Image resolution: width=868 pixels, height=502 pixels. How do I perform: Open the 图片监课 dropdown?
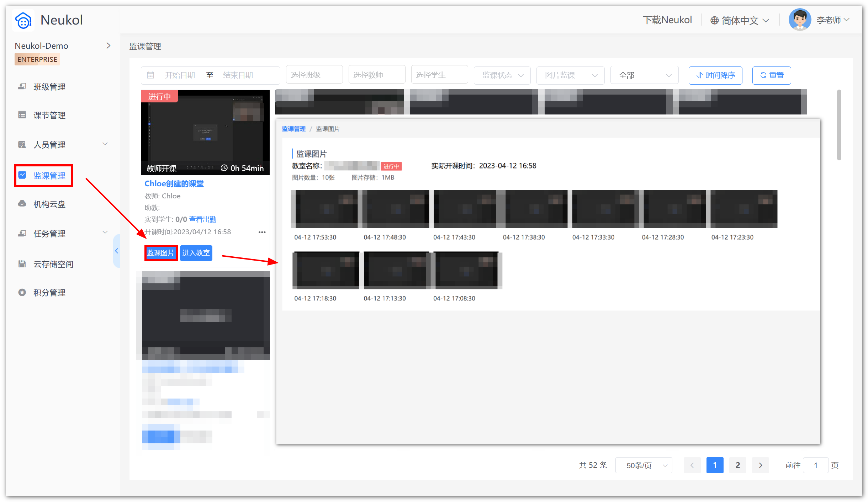[570, 75]
